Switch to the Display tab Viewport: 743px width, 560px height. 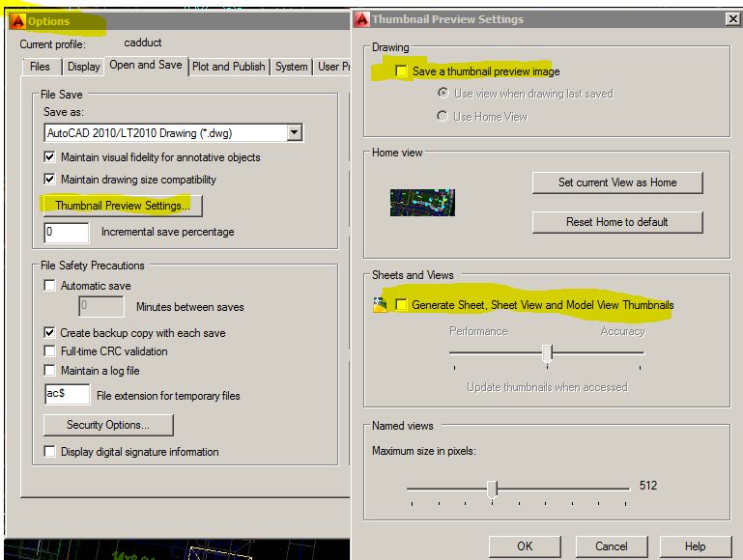pos(83,67)
